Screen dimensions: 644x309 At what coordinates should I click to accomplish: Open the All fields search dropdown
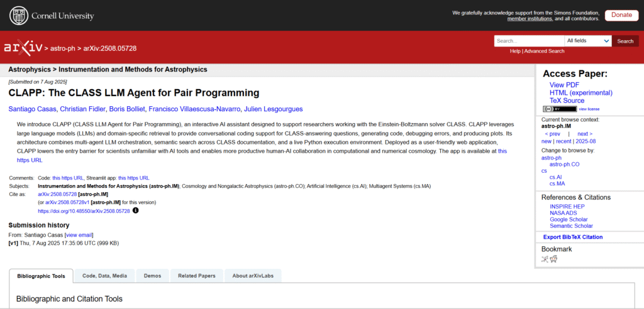[587, 41]
